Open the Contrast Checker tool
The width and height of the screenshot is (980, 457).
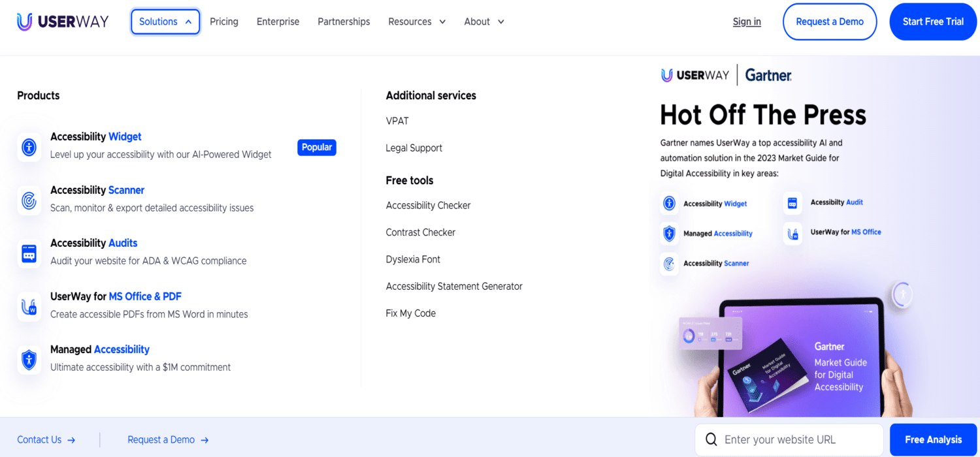coord(421,232)
